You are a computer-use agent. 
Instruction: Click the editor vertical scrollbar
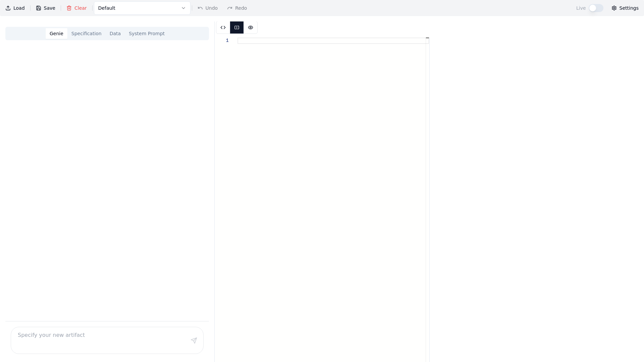tap(428, 200)
